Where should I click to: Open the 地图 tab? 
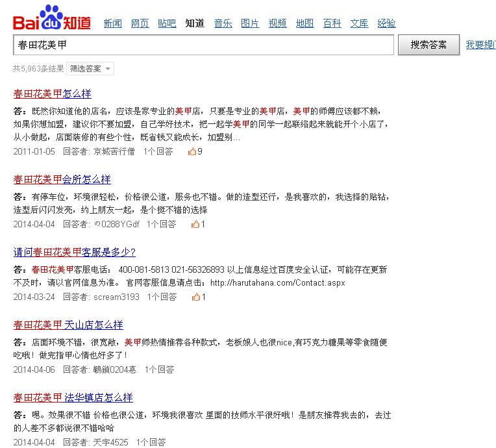point(304,23)
